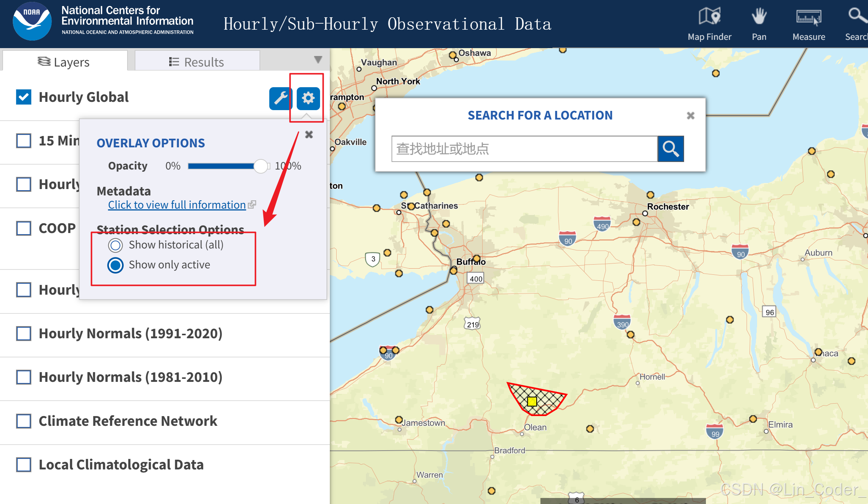Click the location search text field

tap(524, 149)
